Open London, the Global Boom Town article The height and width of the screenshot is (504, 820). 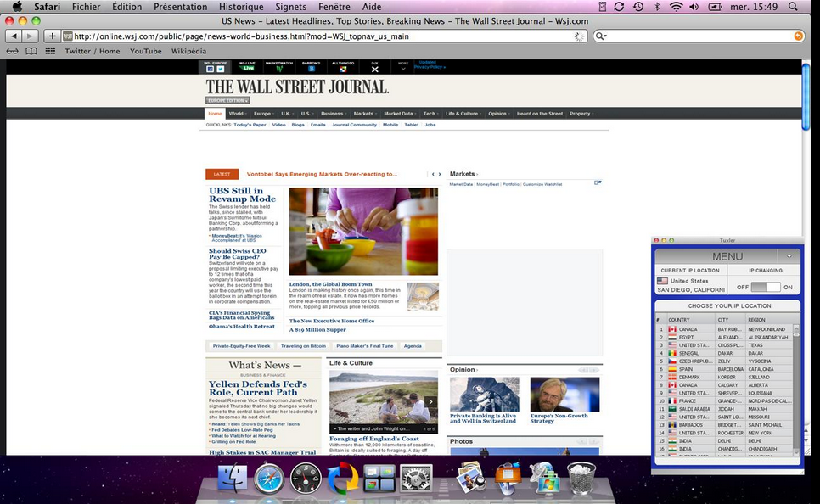330,284
